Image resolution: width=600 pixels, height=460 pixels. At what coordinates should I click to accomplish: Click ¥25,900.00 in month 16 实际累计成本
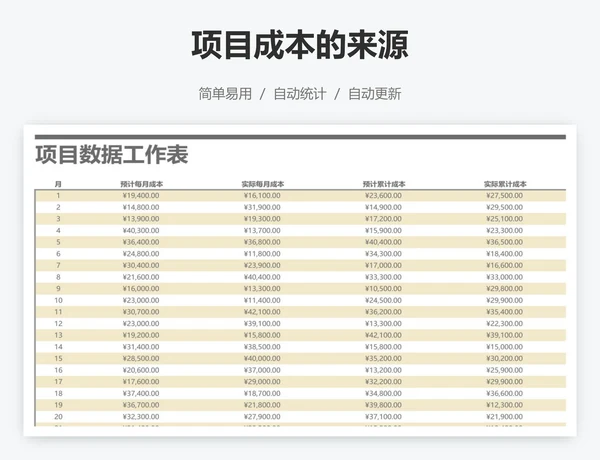click(505, 370)
